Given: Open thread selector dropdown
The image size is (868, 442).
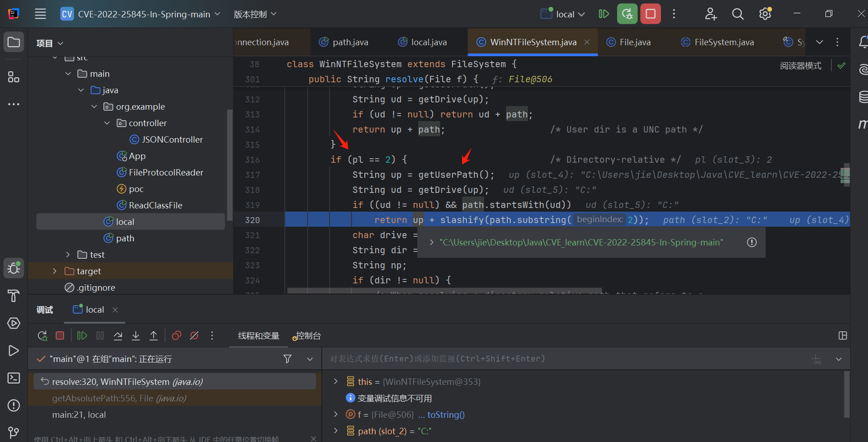Looking at the screenshot, I should point(310,359).
